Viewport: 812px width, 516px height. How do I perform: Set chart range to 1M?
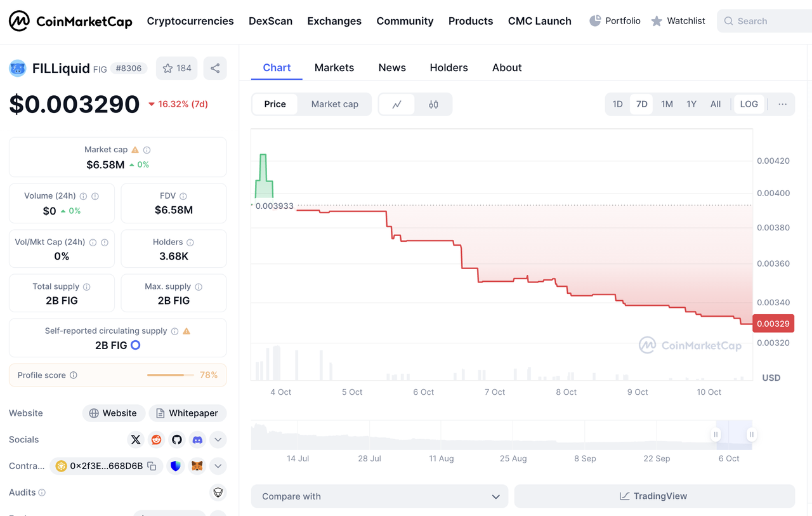[667, 104]
